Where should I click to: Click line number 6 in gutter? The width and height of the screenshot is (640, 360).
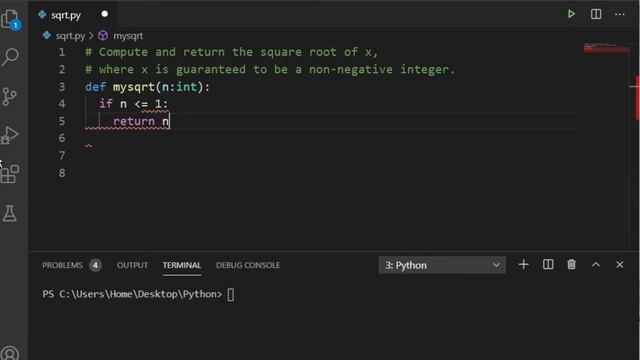coord(62,138)
